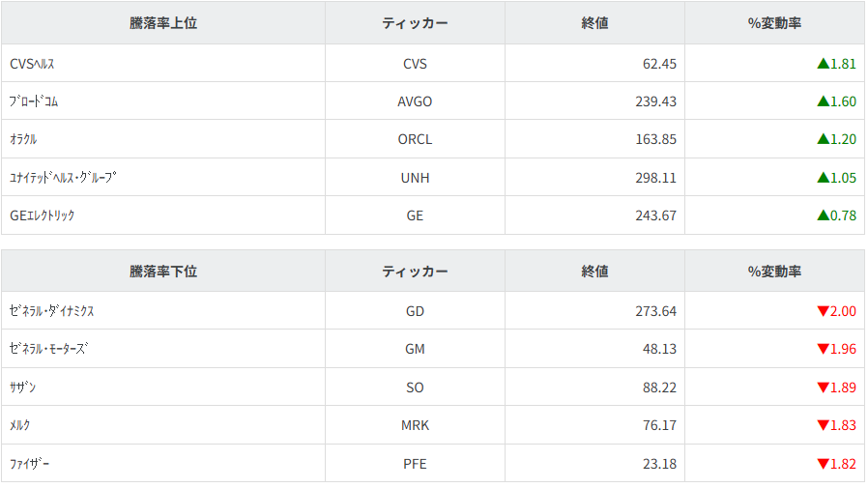Click the red down arrow beside 2.00
Image resolution: width=868 pixels, height=488 pixels.
pos(823,311)
